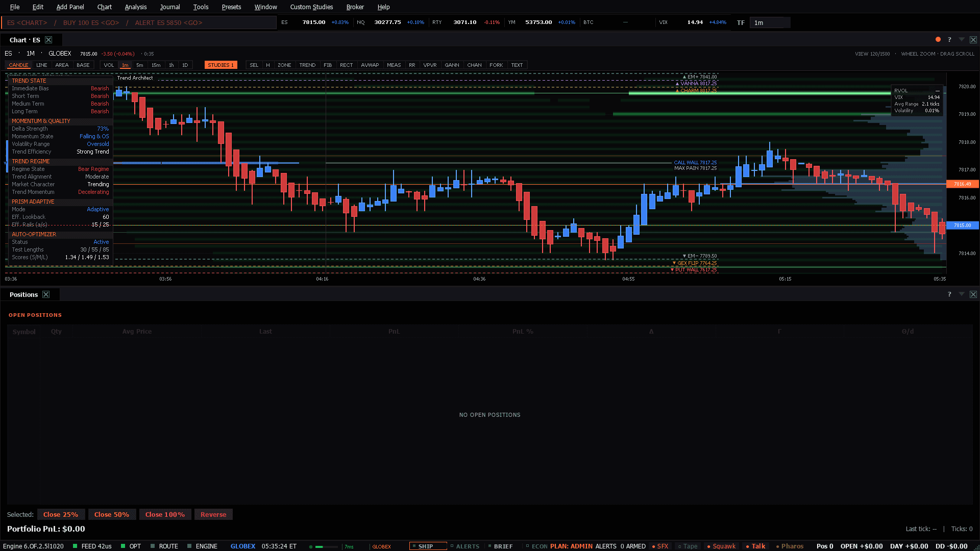The image size is (980, 551).
Task: Select the GANN drawing tool
Action: tap(452, 65)
